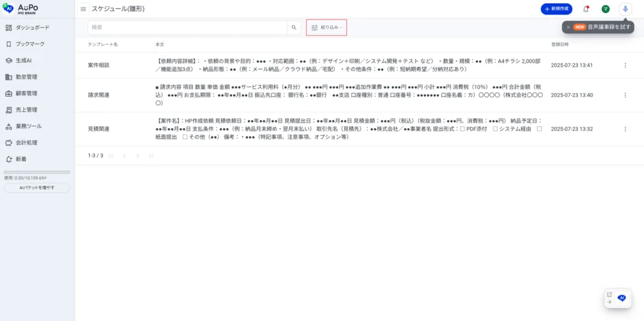Click the スケジュール(雛形) page title

pos(118,9)
